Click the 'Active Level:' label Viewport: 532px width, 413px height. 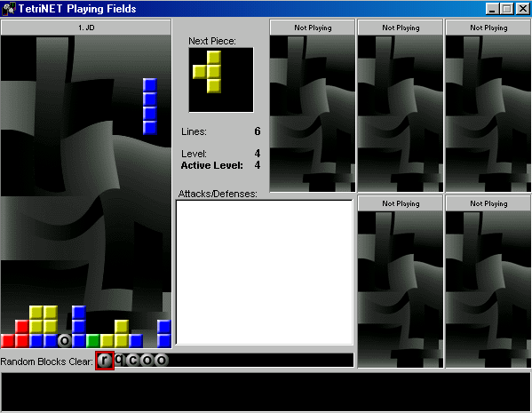pyautogui.click(x=211, y=165)
